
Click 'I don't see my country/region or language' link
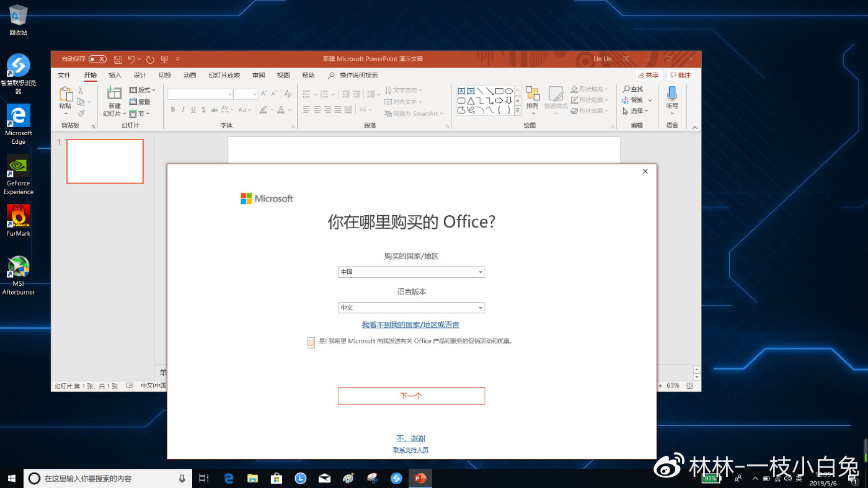410,325
